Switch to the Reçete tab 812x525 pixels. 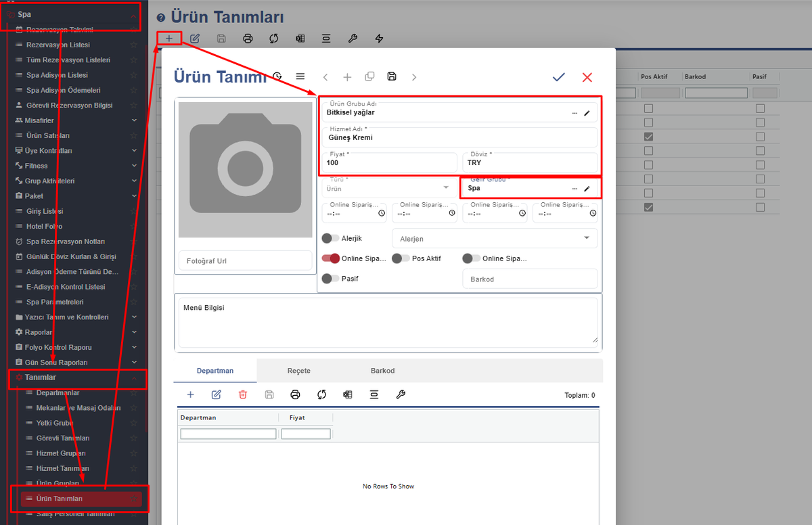click(x=298, y=371)
